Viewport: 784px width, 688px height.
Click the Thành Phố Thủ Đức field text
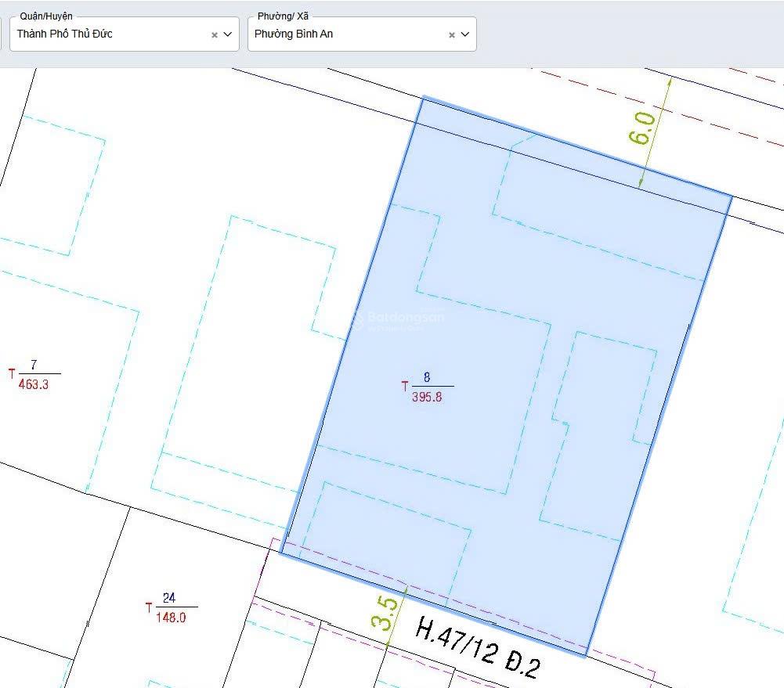[65, 34]
